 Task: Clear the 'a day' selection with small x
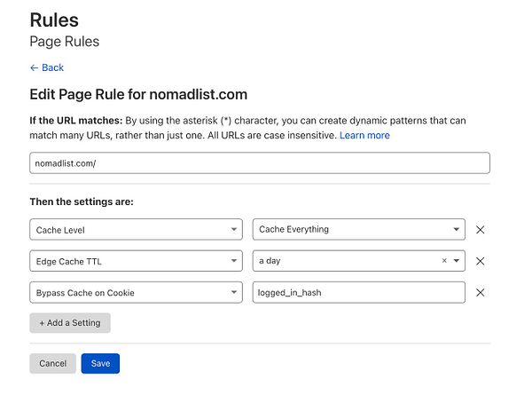pos(444,261)
